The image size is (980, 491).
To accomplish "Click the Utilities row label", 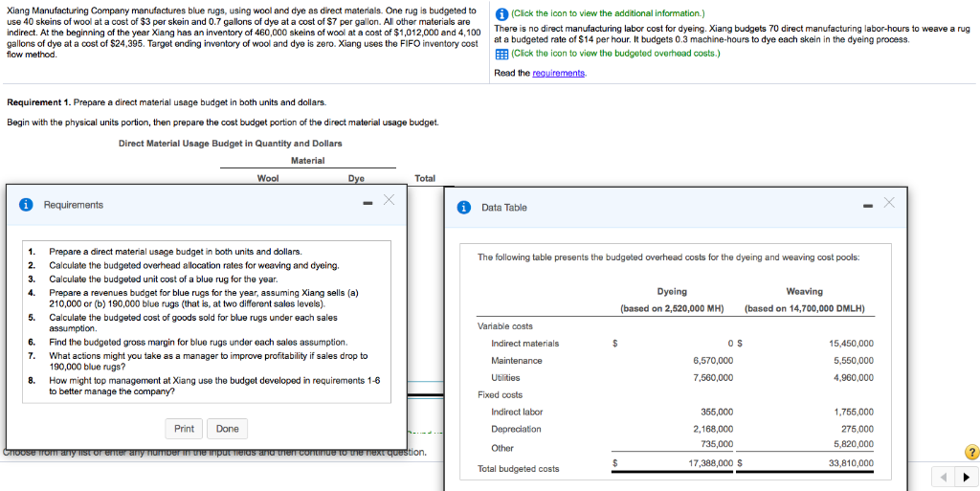I will [505, 377].
